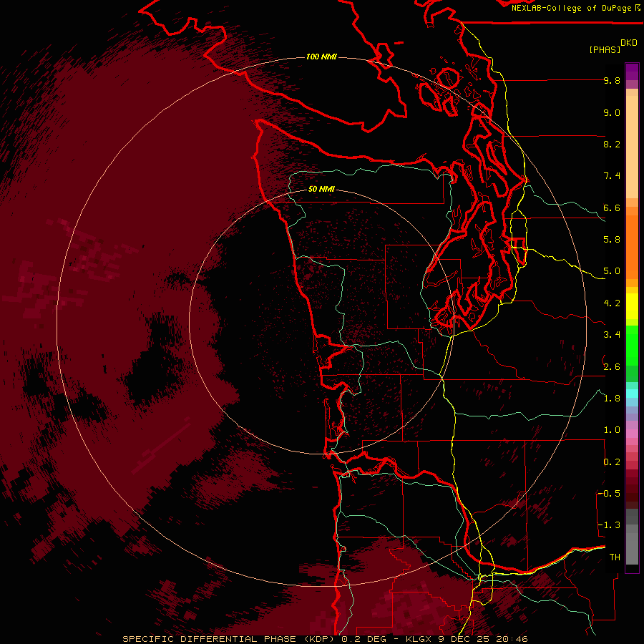Click the 5.8 colorbar value
This screenshot has height=644, width=644.
tap(612, 239)
